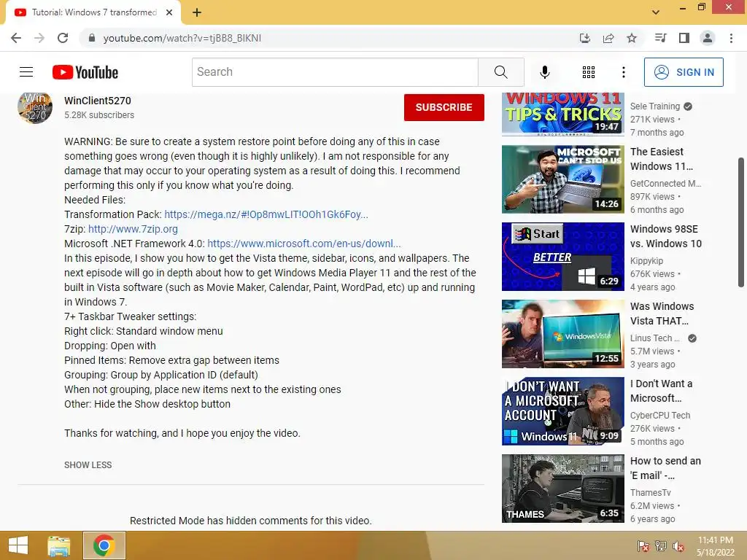Go back with browser back arrow

(16, 38)
